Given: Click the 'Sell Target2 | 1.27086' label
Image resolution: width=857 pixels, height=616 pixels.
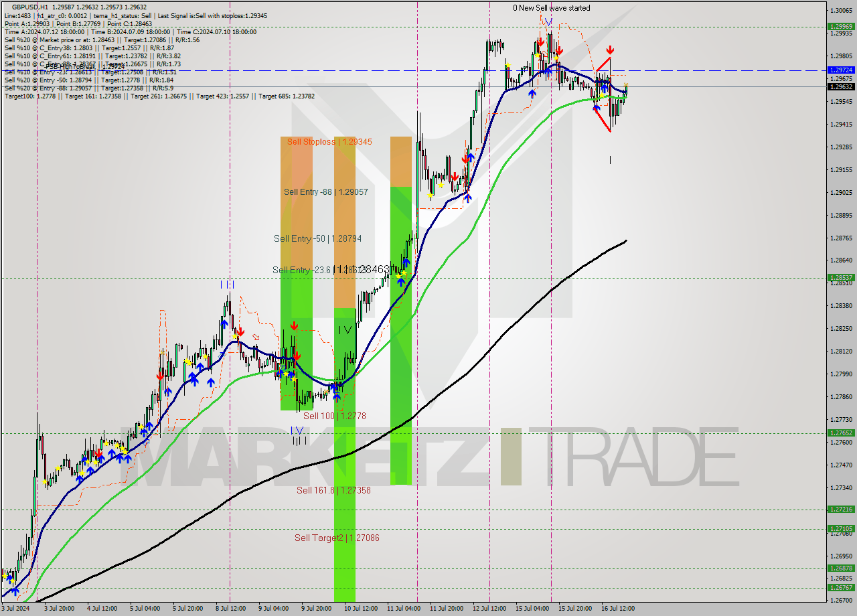Looking at the screenshot, I should pyautogui.click(x=337, y=538).
